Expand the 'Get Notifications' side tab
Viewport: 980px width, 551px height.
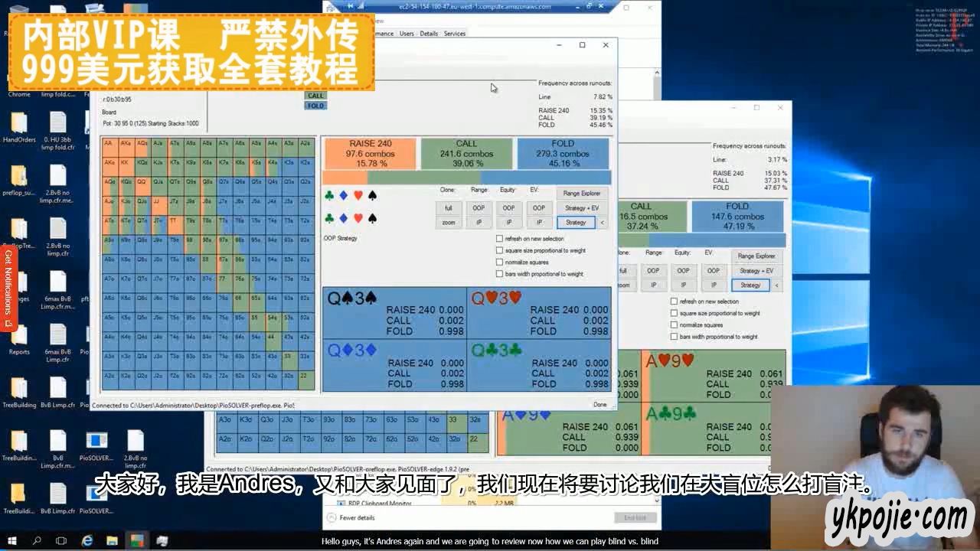click(8, 290)
